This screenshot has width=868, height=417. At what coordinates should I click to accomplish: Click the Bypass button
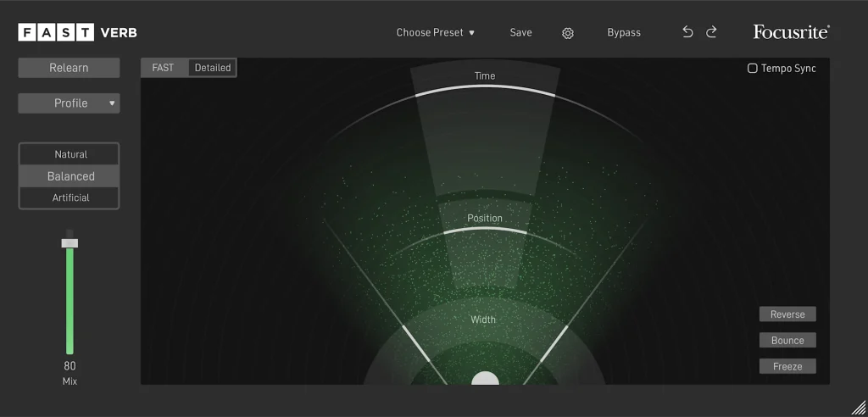(624, 33)
